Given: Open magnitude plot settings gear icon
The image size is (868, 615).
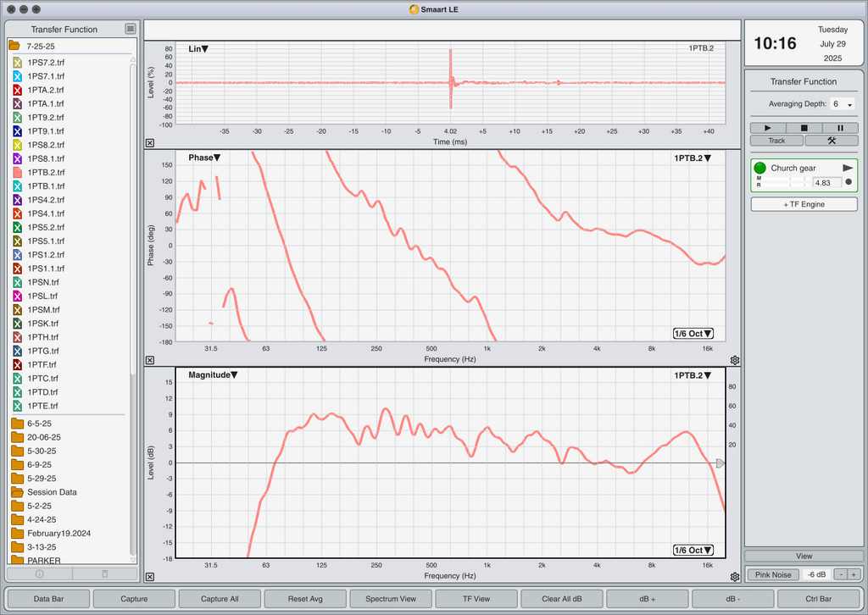Looking at the screenshot, I should [735, 577].
